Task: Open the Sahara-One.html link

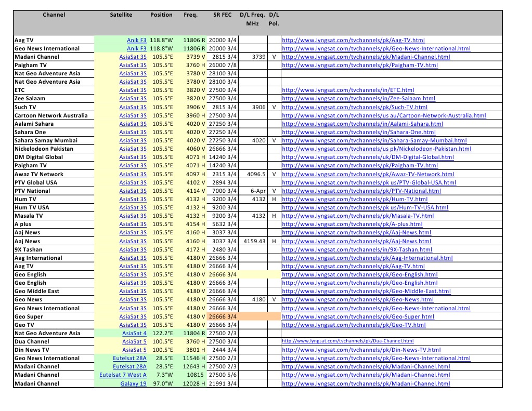Action: tap(359, 132)
